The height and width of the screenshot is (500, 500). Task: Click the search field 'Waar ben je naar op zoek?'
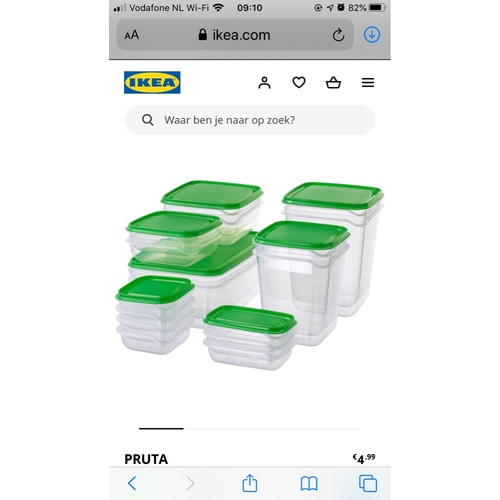click(x=250, y=120)
